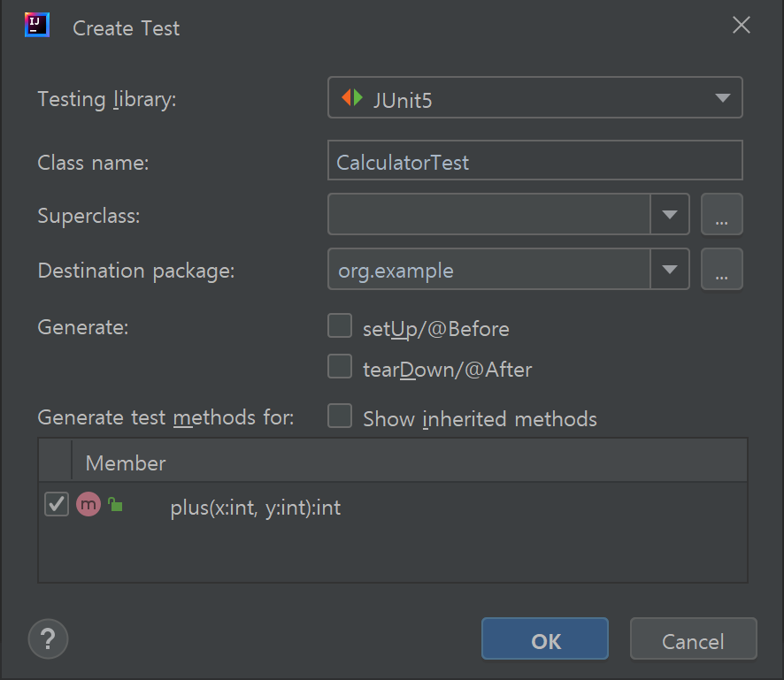Toggle Show inherited methods checkbox
This screenshot has width=784, height=680.
point(340,416)
